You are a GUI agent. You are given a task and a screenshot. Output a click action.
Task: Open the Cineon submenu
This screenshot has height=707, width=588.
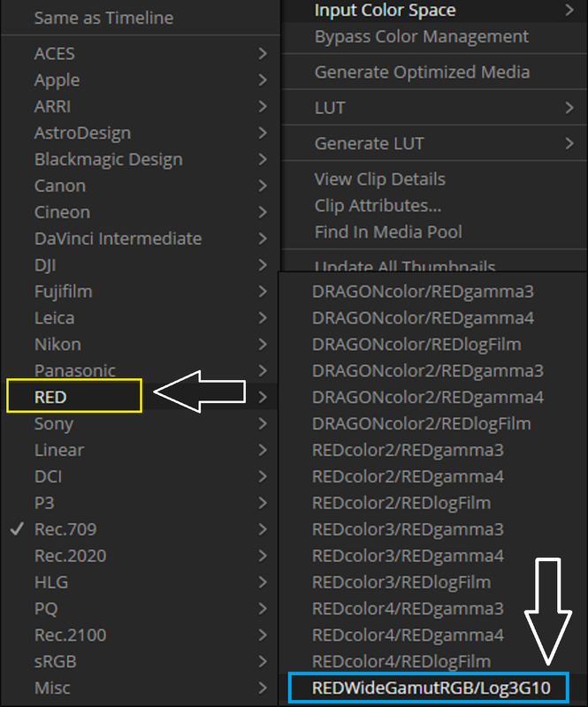pos(140,212)
